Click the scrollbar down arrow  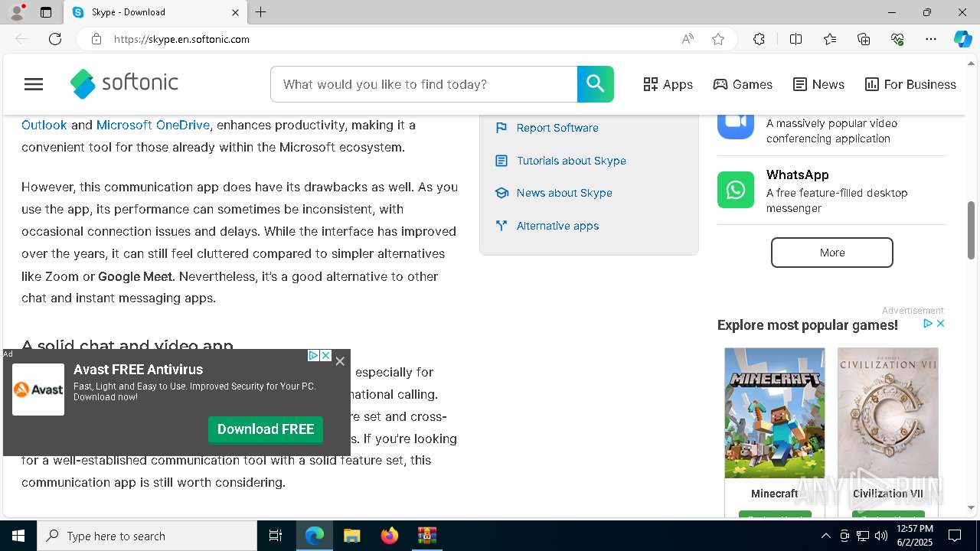point(972,507)
